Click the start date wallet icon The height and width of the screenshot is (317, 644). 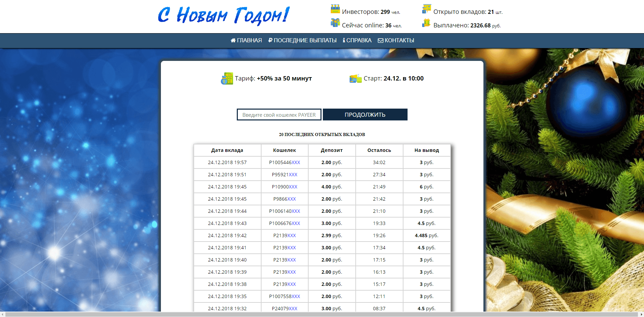point(355,78)
